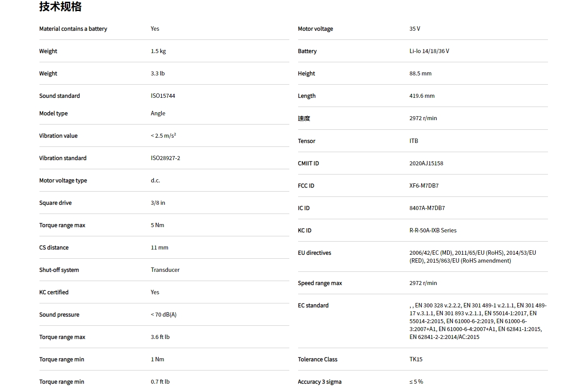Click the 419.6 mm length value
The width and height of the screenshot is (587, 392).
422,96
